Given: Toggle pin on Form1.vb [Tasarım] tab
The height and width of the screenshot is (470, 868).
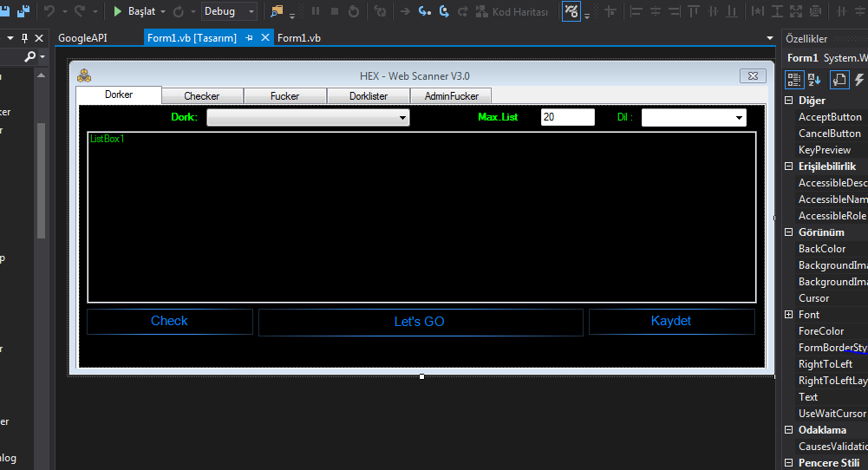Looking at the screenshot, I should coord(250,38).
